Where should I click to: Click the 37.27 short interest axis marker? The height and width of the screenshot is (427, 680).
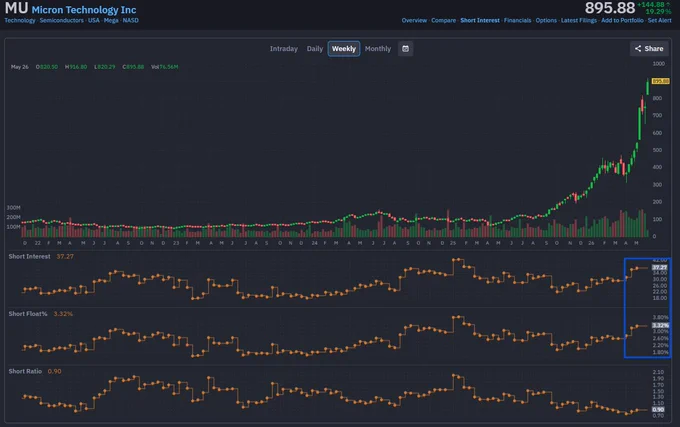(660, 267)
